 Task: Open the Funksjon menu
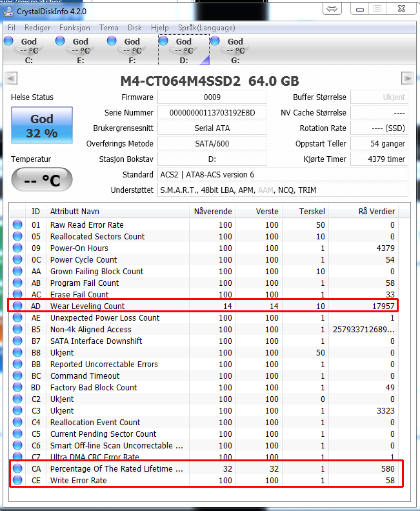pyautogui.click(x=75, y=28)
